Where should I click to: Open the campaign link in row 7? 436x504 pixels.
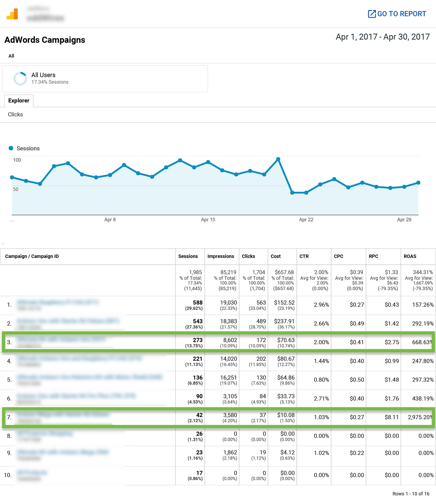point(63,414)
